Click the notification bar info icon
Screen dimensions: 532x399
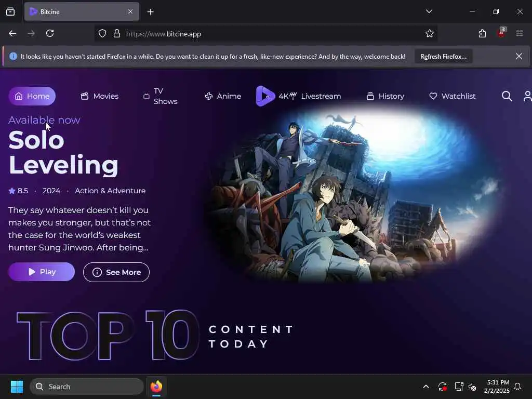point(13,56)
